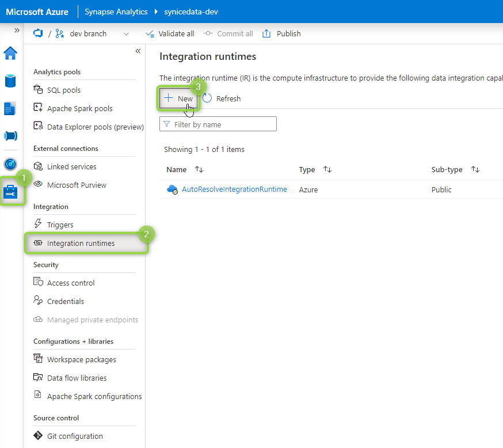503x448 pixels.
Task: Click the Synapse live workspace icon
Action: (38, 33)
